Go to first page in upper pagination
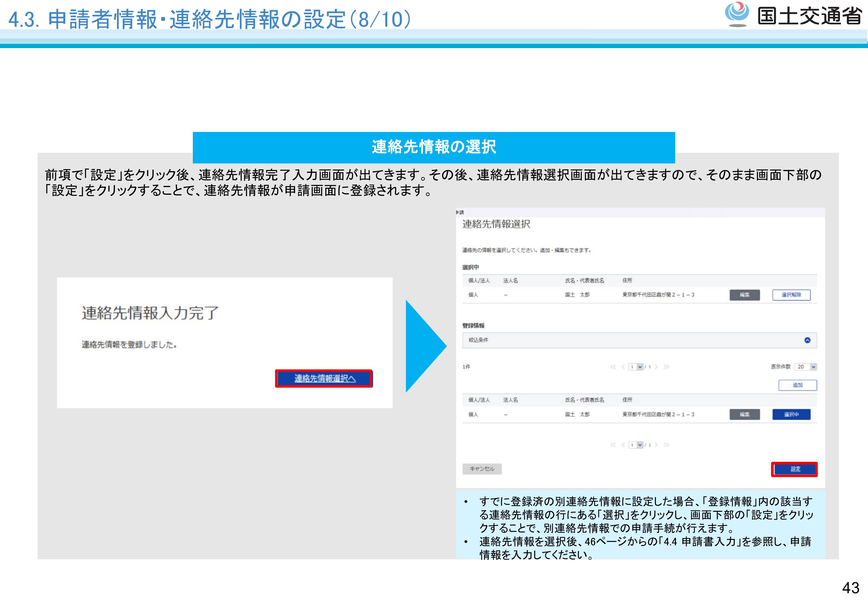Viewport: 868px width, 601px height. 613,367
